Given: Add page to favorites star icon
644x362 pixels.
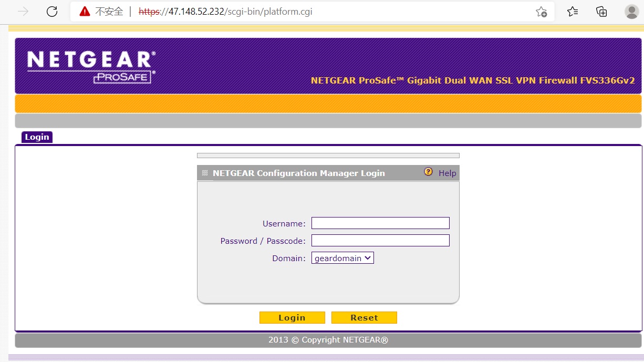Looking at the screenshot, I should click(542, 12).
